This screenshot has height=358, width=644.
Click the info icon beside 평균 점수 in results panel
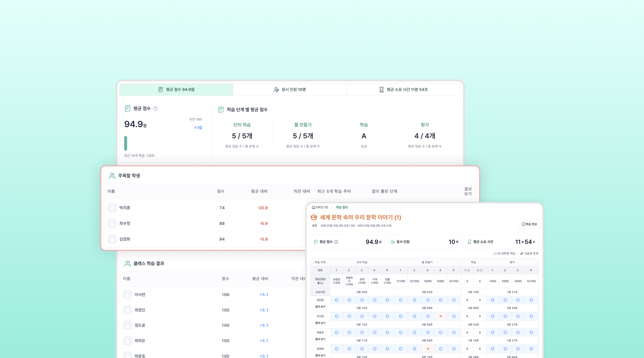(336, 242)
